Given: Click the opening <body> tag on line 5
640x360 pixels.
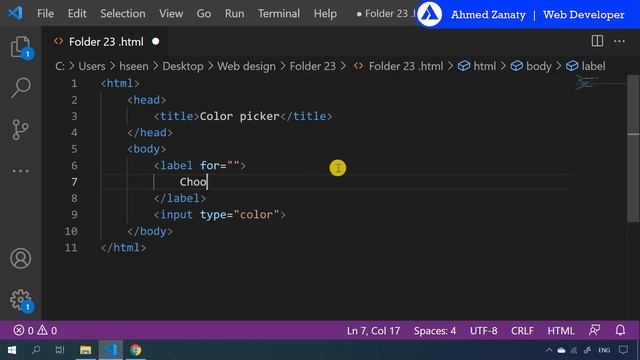Looking at the screenshot, I should (147, 149).
